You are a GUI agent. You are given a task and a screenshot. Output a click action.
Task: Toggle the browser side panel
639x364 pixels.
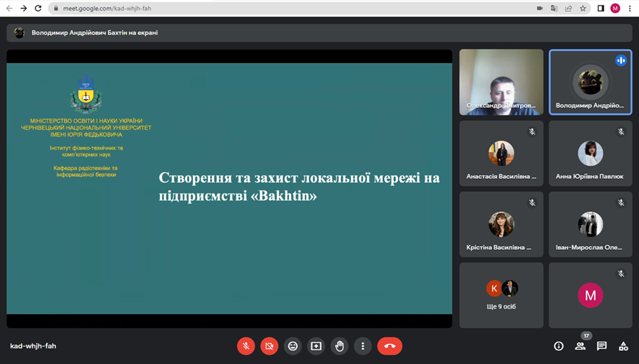[x=601, y=8]
